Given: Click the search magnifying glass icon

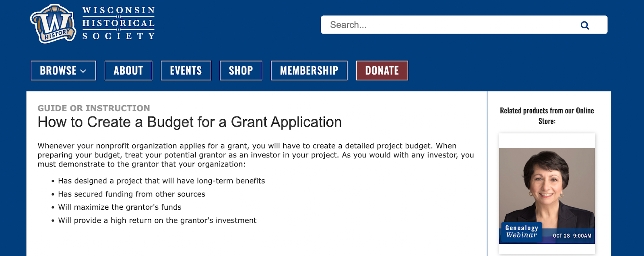Looking at the screenshot, I should tap(584, 25).
